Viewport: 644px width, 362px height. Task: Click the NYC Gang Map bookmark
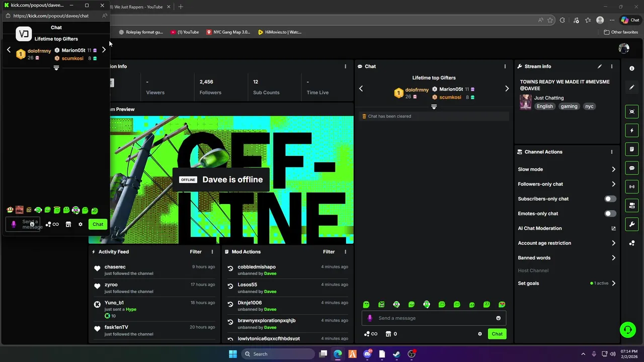pyautogui.click(x=228, y=32)
